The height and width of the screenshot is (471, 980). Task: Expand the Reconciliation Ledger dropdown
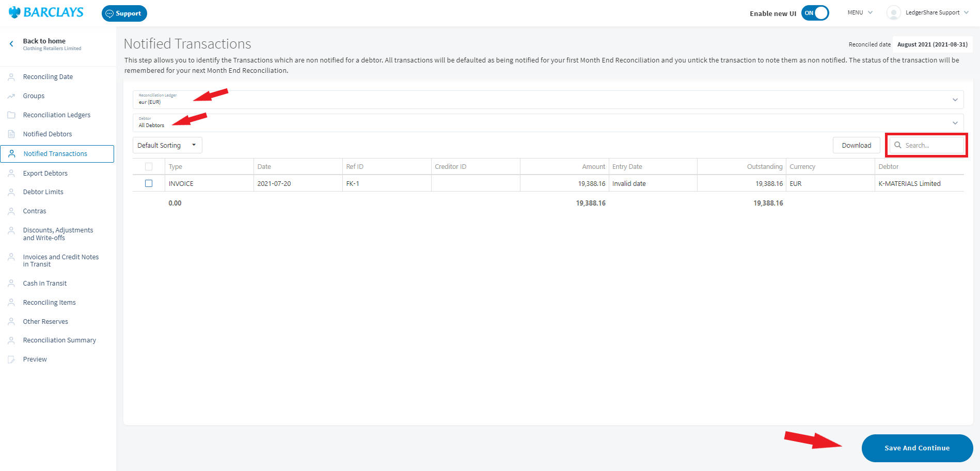tap(955, 99)
